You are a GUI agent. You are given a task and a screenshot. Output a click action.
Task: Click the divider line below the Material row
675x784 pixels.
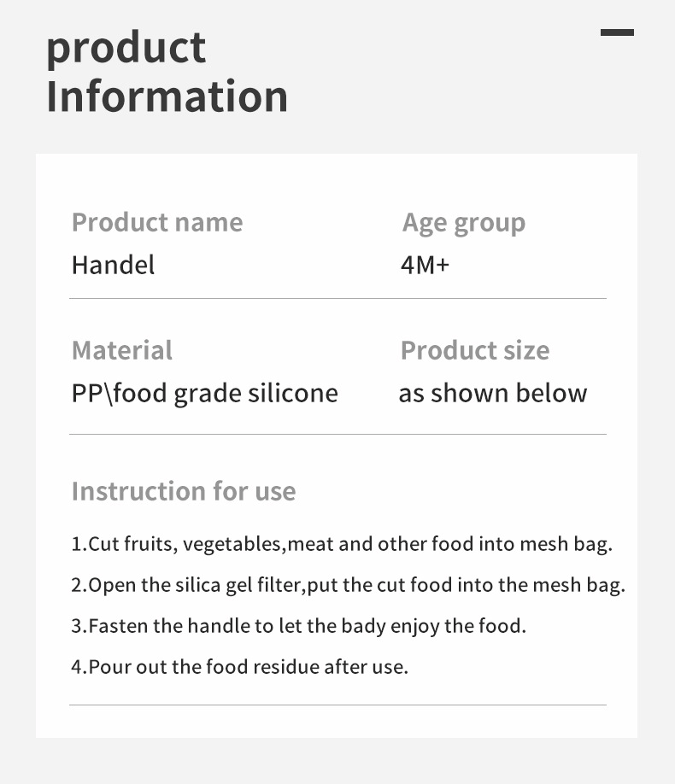point(337,434)
